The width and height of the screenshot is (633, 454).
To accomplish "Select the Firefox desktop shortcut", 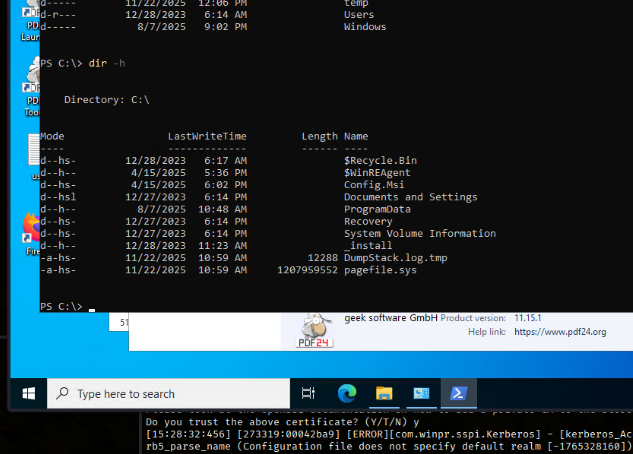I will pyautogui.click(x=31, y=234).
